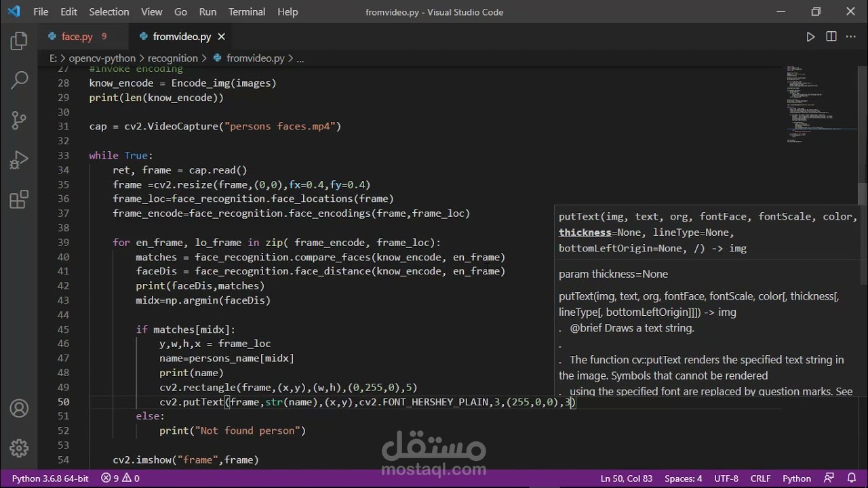
Task: Close the fromvideo.py tab
Action: pos(221,37)
